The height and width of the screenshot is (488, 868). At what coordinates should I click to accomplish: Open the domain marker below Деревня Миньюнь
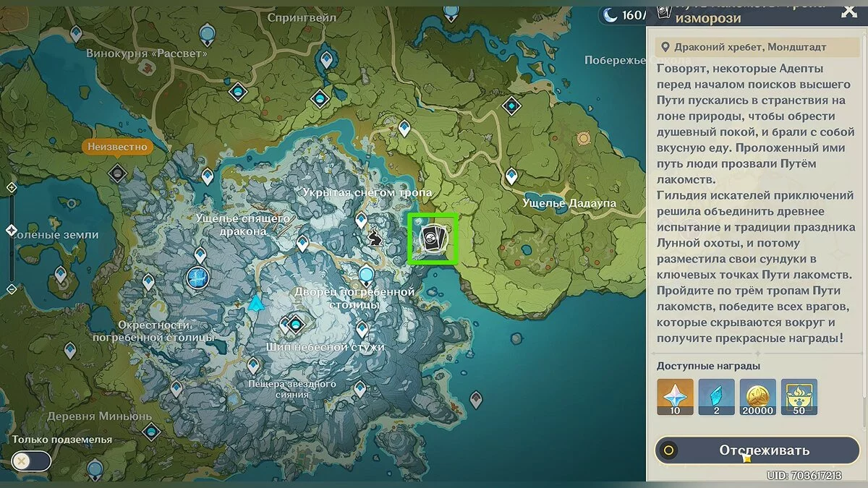tap(150, 432)
